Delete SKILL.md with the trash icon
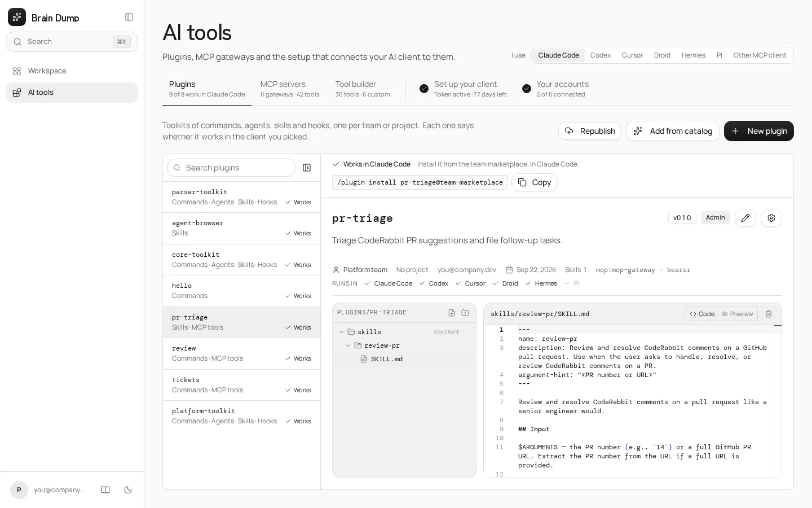Viewport: 812px width, 508px height. pos(769,314)
